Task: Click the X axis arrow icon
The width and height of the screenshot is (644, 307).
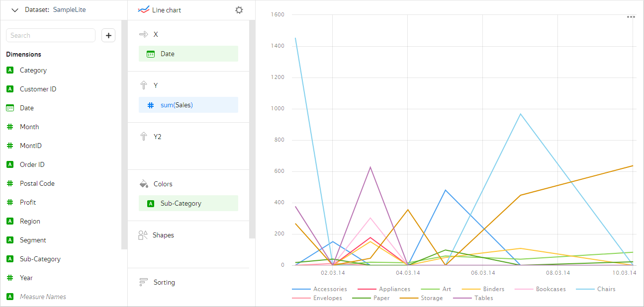Action: [x=144, y=34]
